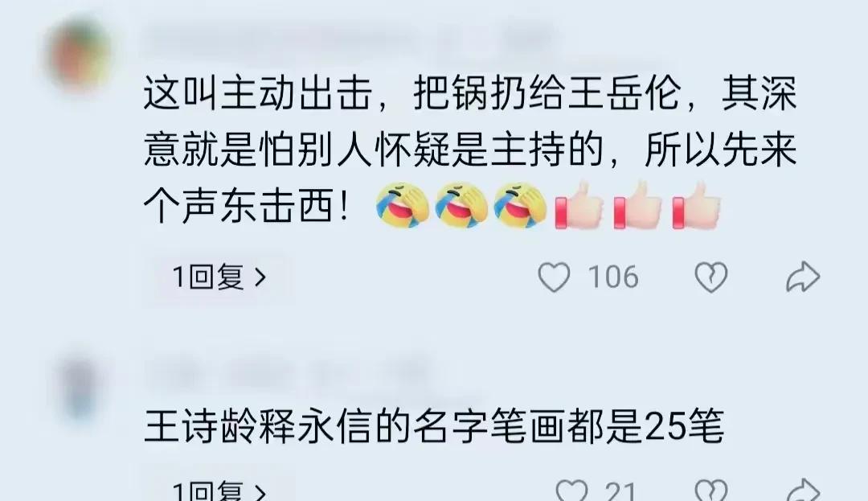The height and width of the screenshot is (501, 868).
Task: Expand 1回复 under second comment
Action: 219,491
